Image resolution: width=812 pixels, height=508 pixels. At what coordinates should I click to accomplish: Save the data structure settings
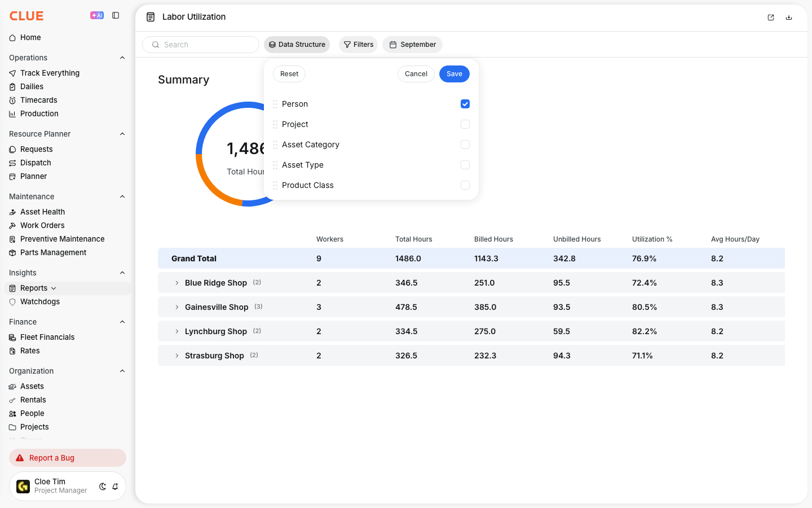pos(454,74)
